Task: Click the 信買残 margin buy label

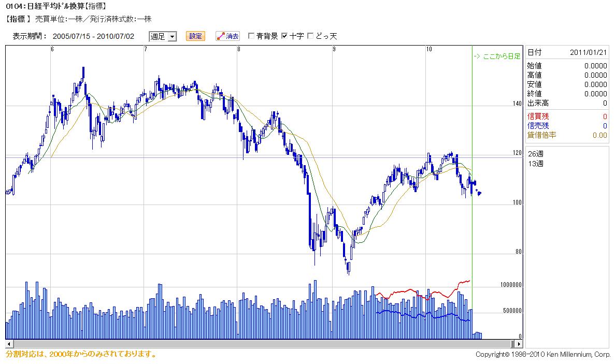Action: (538, 117)
